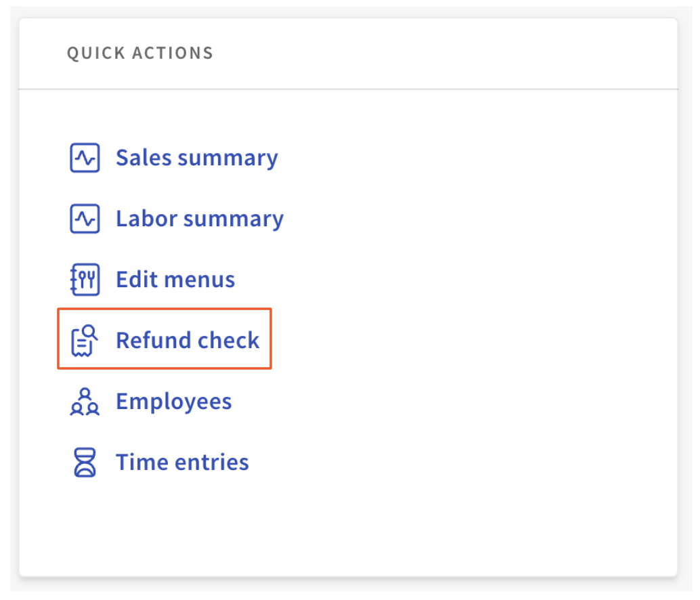Screen dimensions: 700x600
Task: Open the Sales summary link
Action: pyautogui.click(x=196, y=158)
